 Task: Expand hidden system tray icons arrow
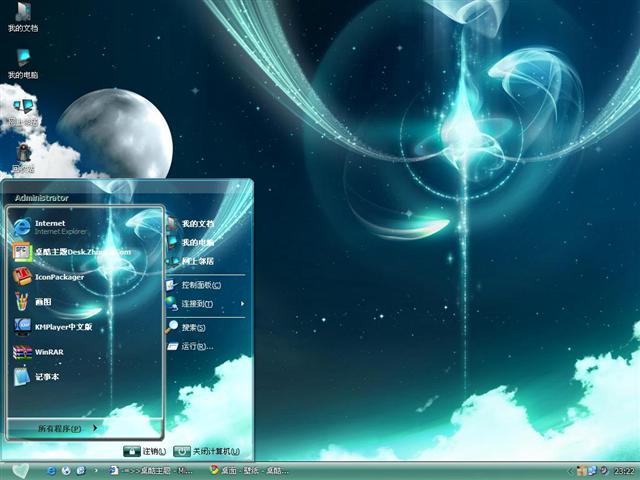[571, 471]
